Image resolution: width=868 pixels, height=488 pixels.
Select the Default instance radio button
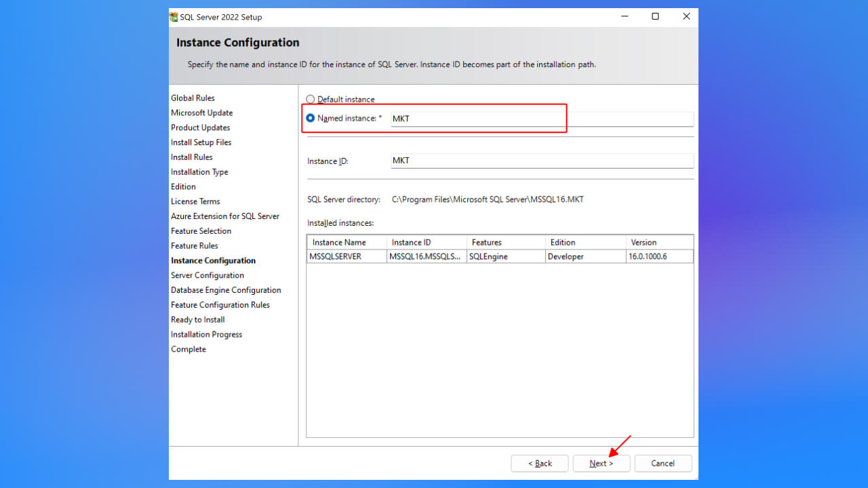(311, 99)
